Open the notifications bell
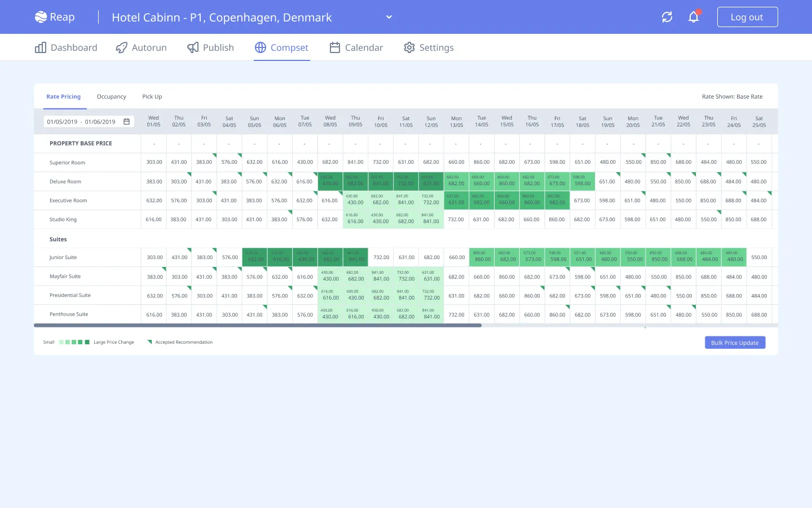Image resolution: width=812 pixels, height=508 pixels. point(694,17)
